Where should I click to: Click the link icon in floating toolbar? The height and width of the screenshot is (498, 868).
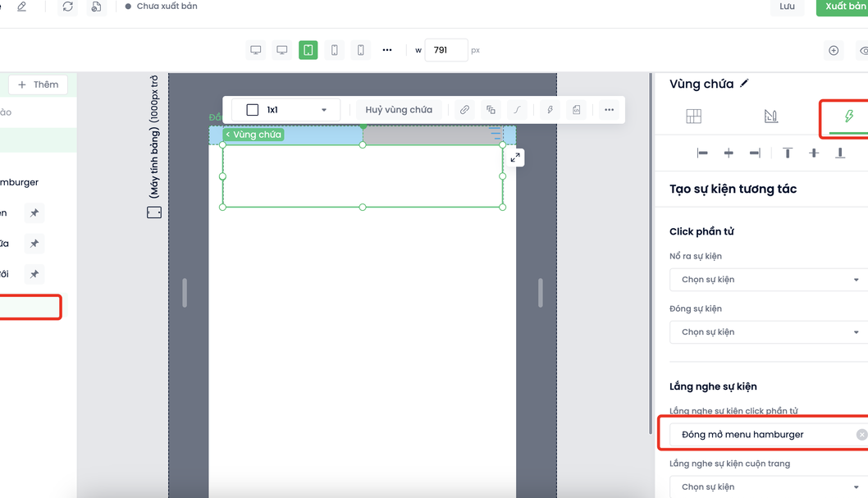click(464, 110)
